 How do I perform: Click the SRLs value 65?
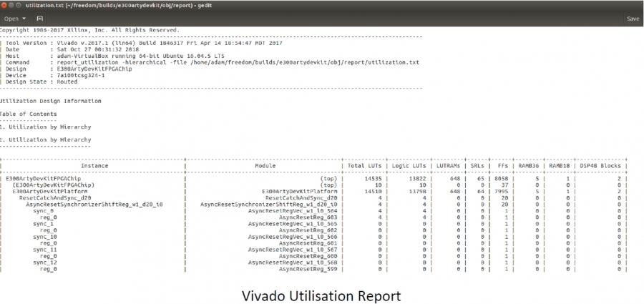481,179
